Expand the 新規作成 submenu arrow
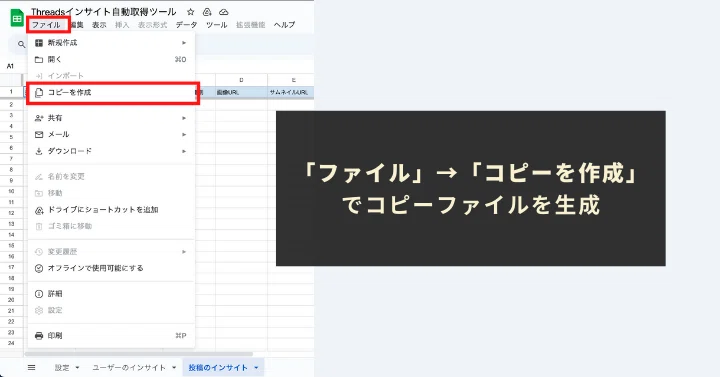 click(x=184, y=43)
